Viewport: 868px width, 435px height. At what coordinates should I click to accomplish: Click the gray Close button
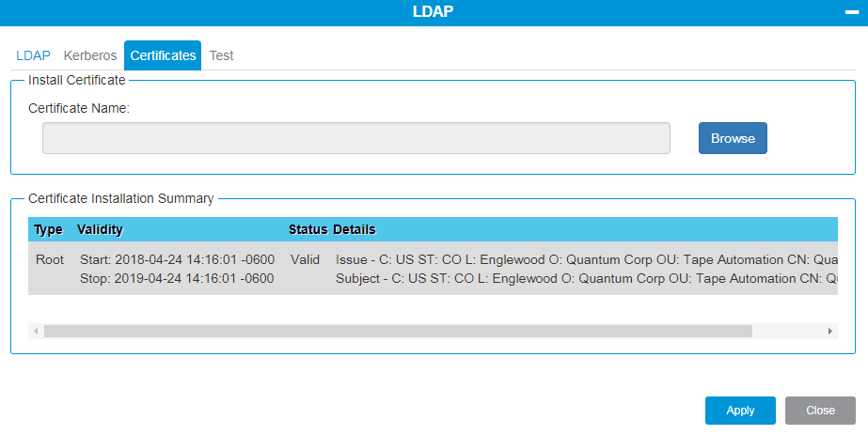(820, 411)
